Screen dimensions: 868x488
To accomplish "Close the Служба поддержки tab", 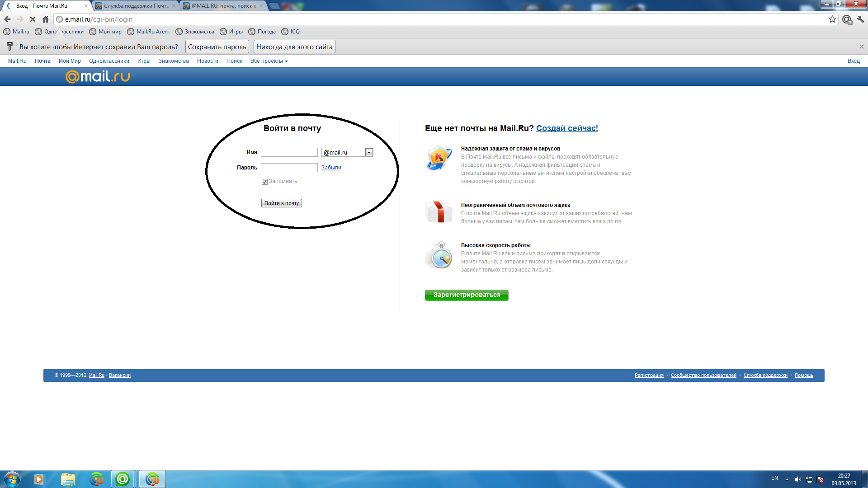I will click(x=174, y=6).
